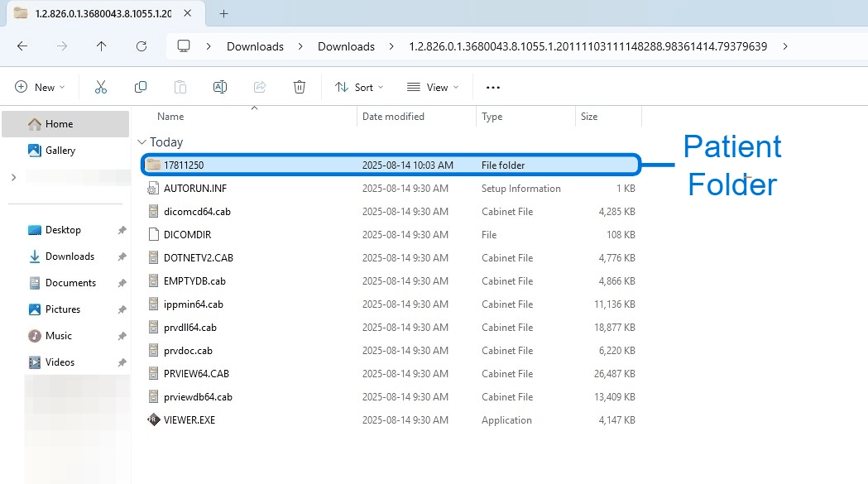The width and height of the screenshot is (868, 484).
Task: Go back with the left arrow
Action: [x=22, y=46]
